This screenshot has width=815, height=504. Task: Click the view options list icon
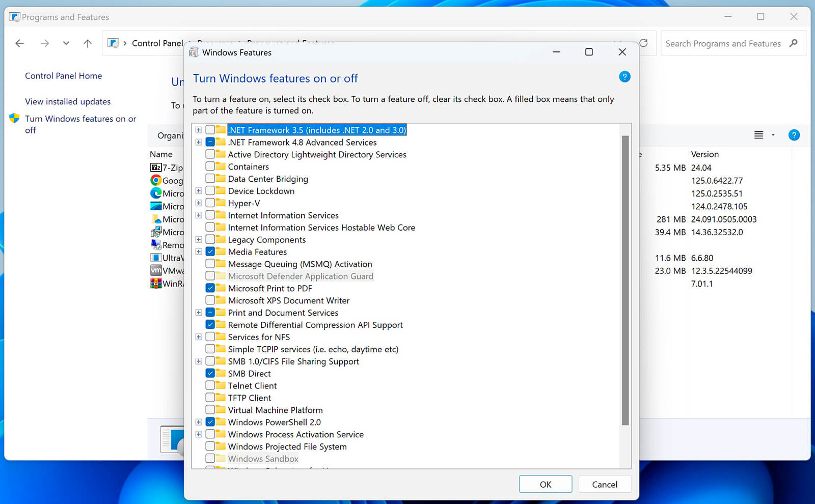point(759,135)
